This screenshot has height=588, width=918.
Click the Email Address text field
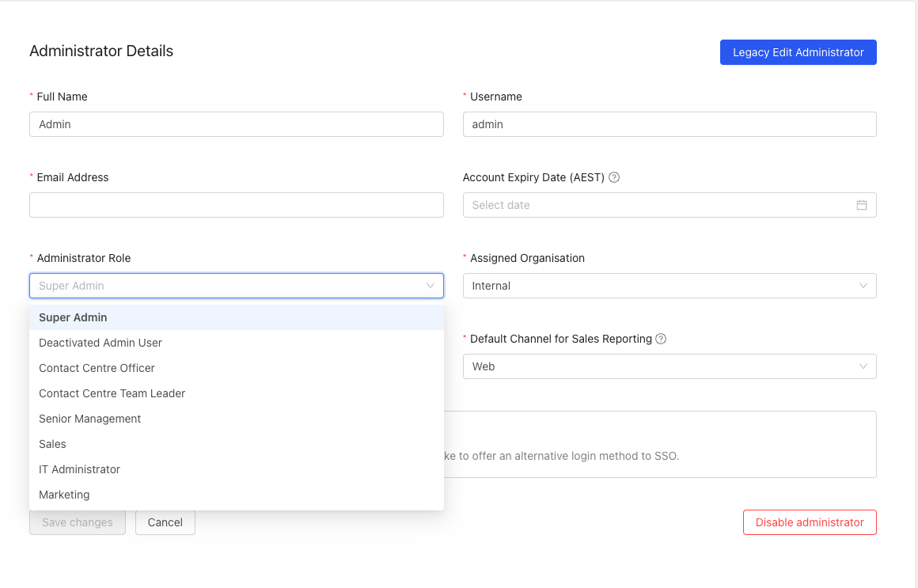[236, 205]
